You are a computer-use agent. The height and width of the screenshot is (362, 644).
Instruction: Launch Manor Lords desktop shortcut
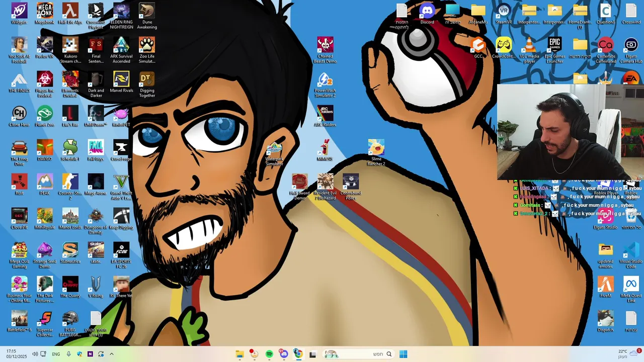[x=70, y=219]
